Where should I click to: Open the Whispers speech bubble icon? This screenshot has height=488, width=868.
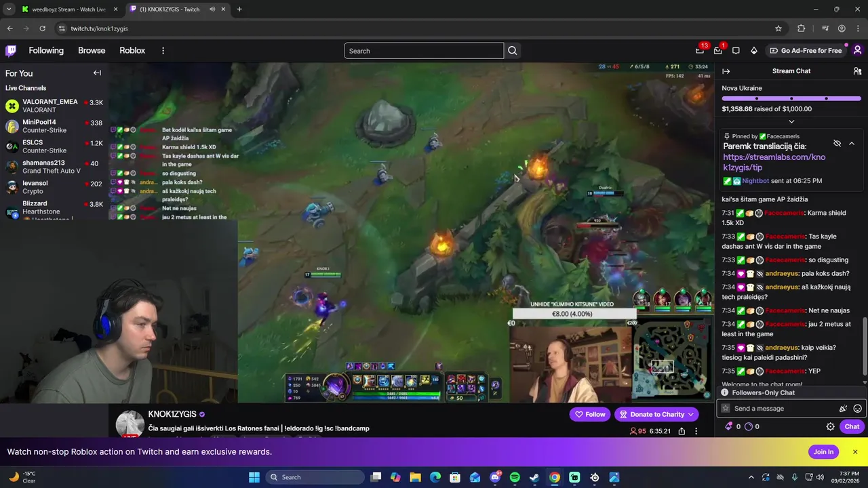(736, 50)
